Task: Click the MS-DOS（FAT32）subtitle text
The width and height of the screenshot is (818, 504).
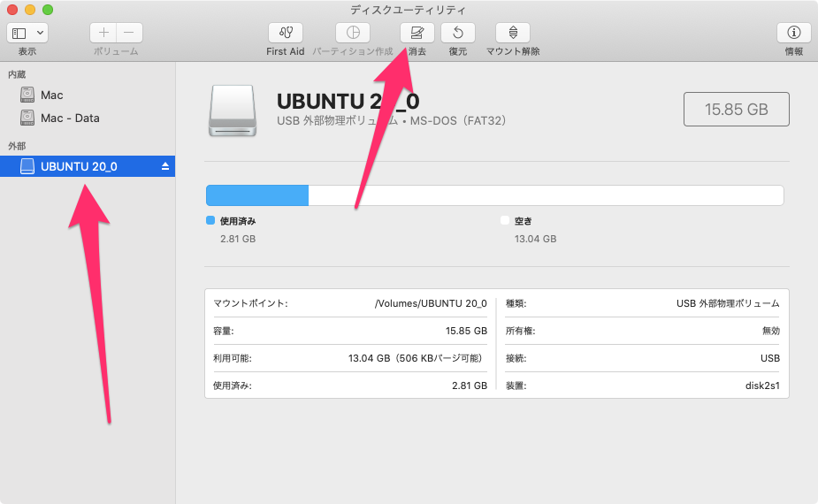Action: pos(458,120)
